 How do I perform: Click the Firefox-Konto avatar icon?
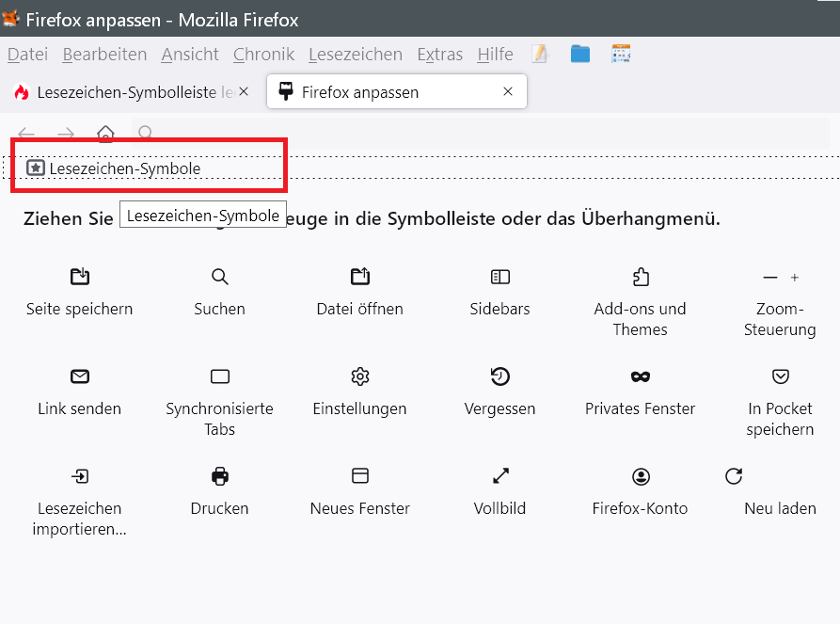coord(641,476)
